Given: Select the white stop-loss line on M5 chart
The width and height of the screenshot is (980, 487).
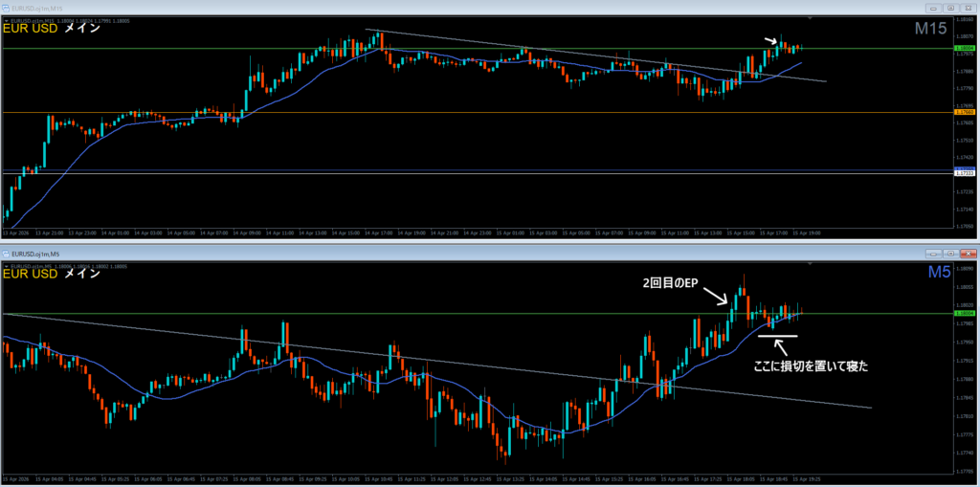Looking at the screenshot, I should coord(776,336).
